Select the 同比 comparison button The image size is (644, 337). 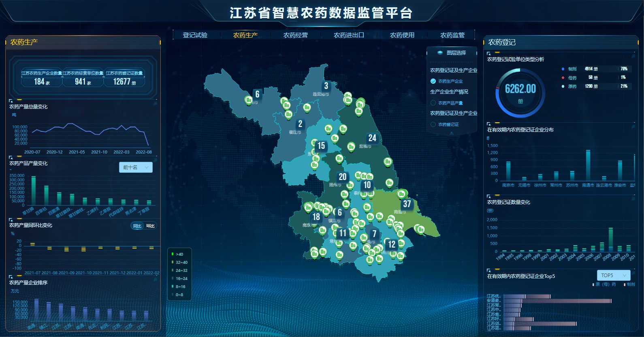[x=137, y=226]
